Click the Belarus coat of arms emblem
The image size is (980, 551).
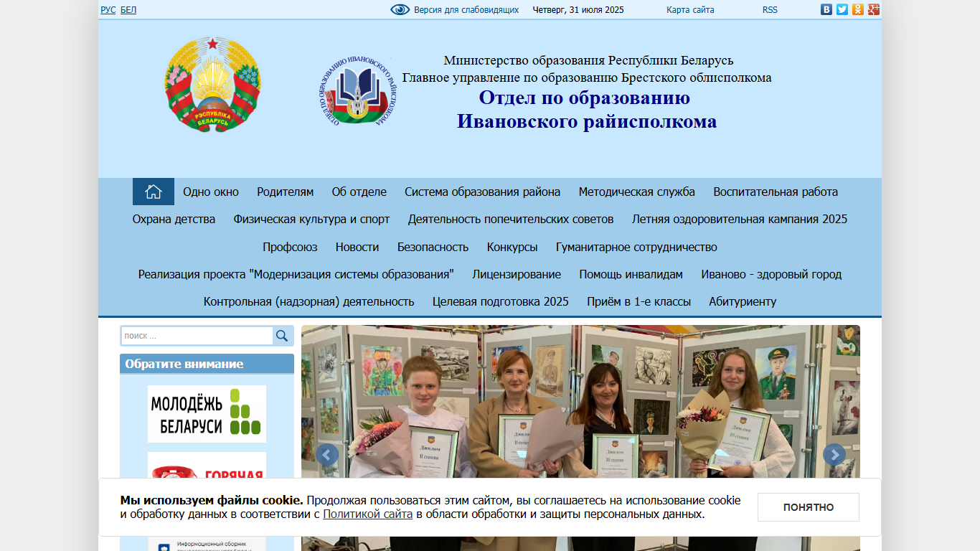click(212, 85)
